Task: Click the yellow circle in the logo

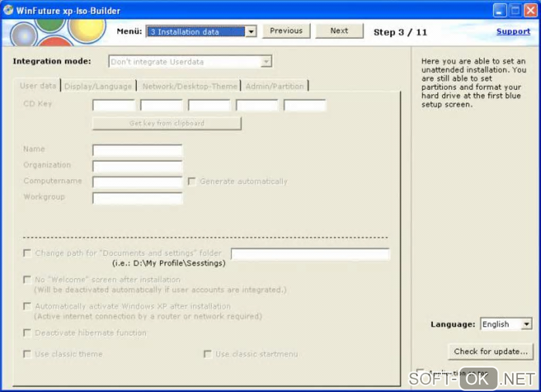Action: 86,30
